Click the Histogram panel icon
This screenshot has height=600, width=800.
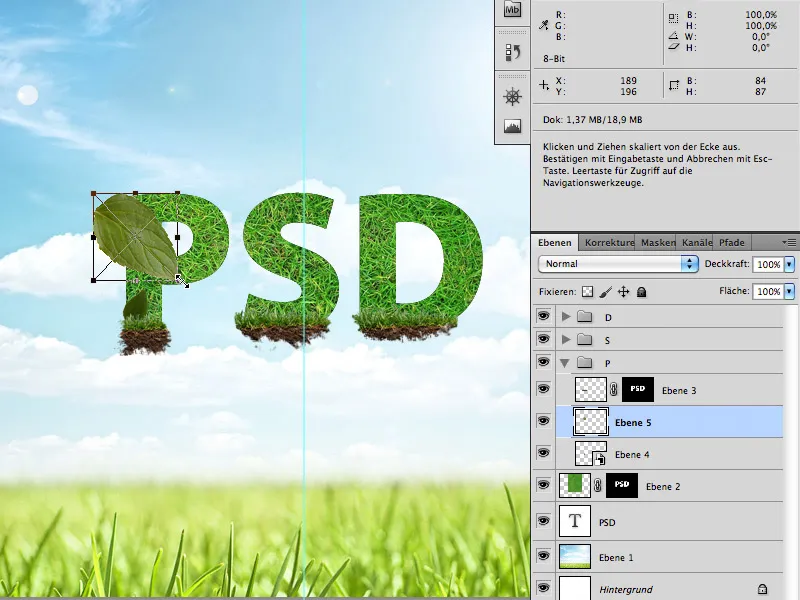513,125
